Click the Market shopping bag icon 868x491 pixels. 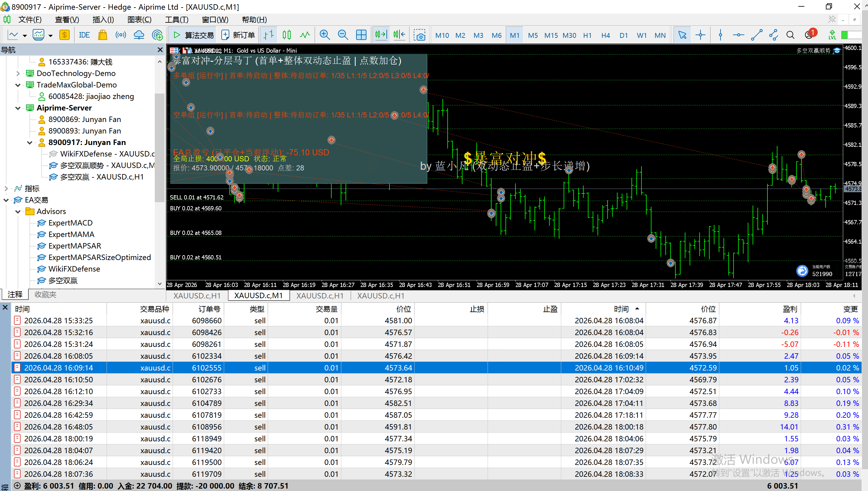103,35
